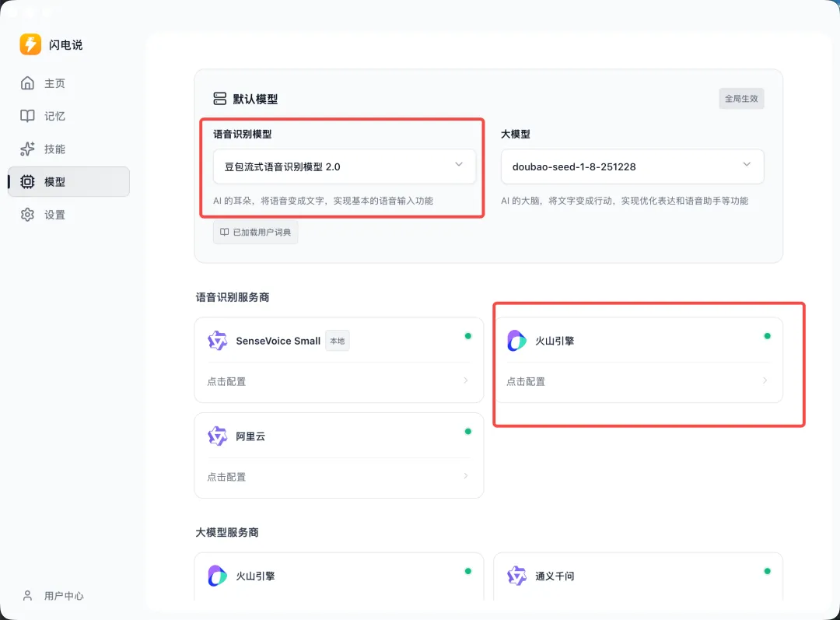The height and width of the screenshot is (620, 840).
Task: Click 点击配置 under 火山引擎 speech provider
Action: tap(526, 381)
